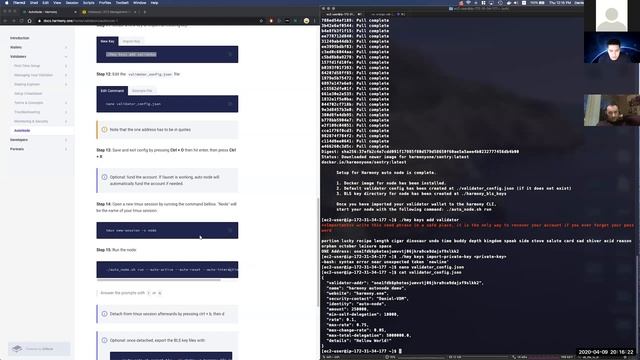Copy the nano validator_config.json command

[230, 104]
